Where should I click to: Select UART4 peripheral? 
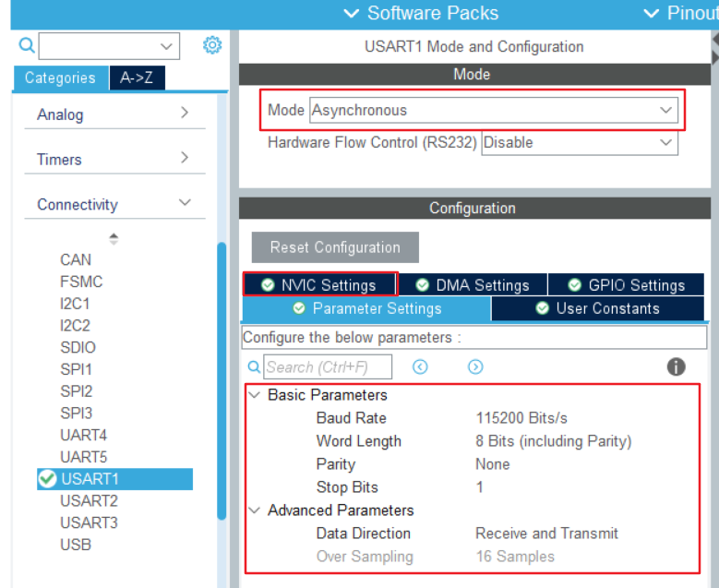(x=83, y=435)
